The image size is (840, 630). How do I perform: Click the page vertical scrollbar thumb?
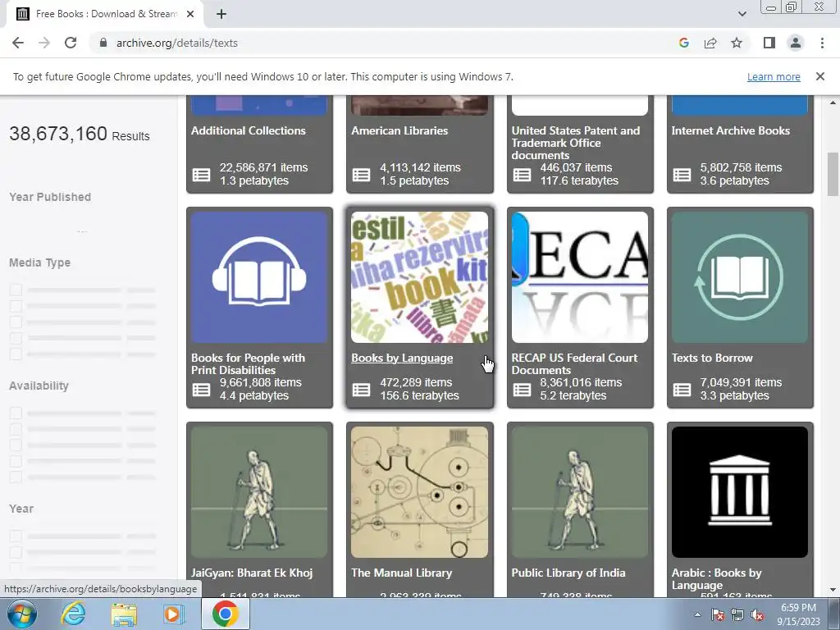click(x=833, y=174)
